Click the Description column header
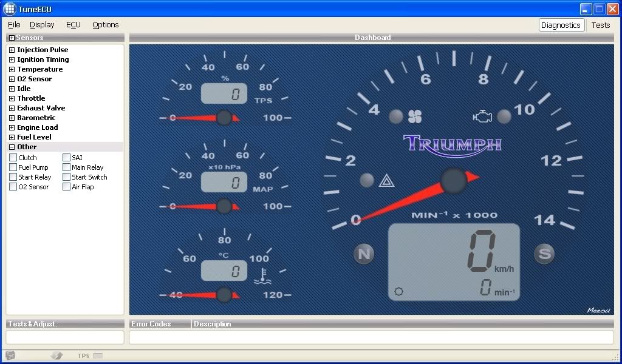The image size is (622, 364). (403, 323)
